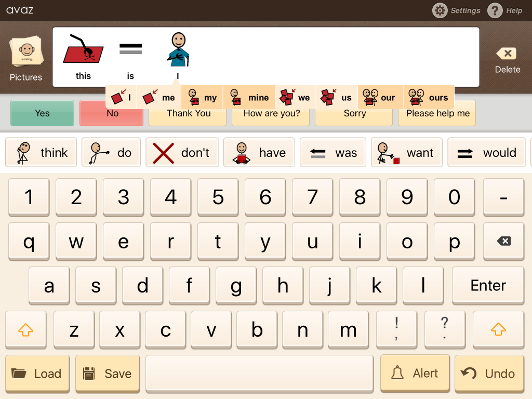Tap the letter e key

[x=123, y=241]
